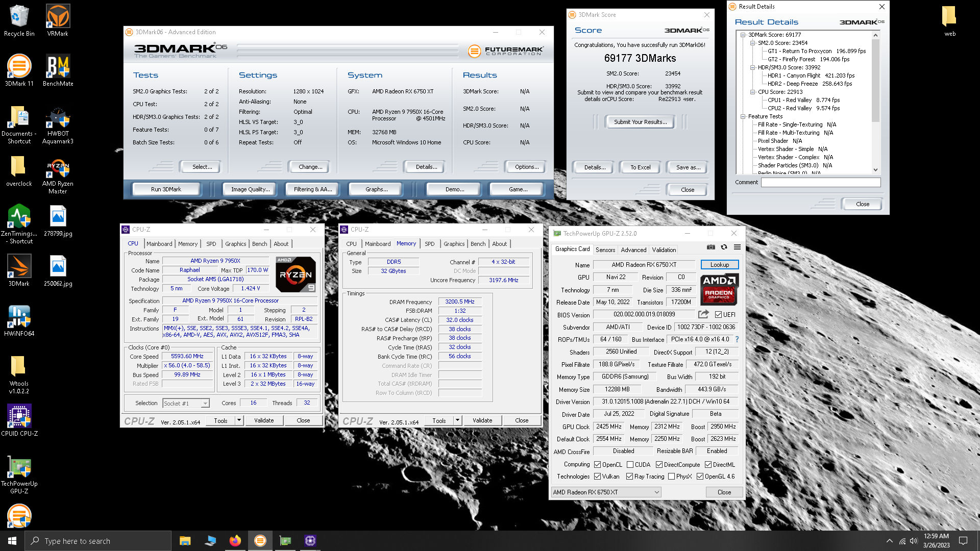
Task: Collapse the SM2.0 Score tree node
Action: coord(753,43)
